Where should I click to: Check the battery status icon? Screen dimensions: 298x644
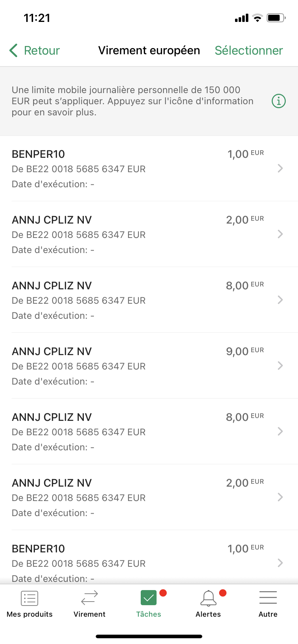276,18
